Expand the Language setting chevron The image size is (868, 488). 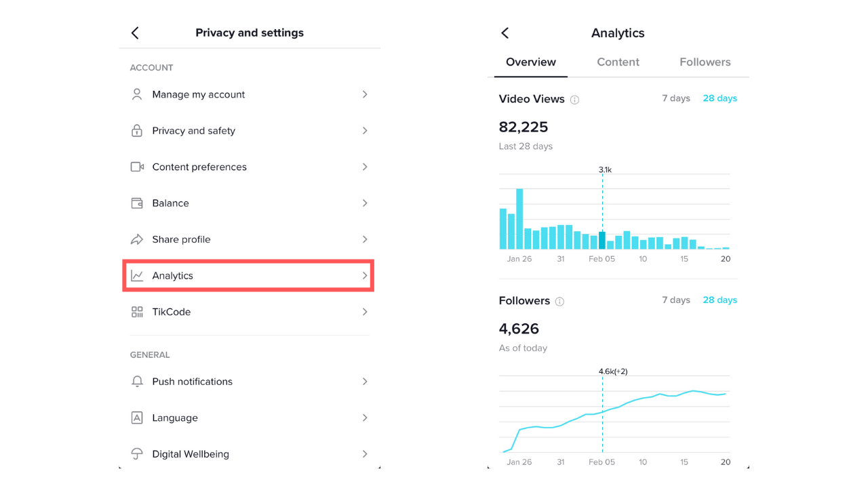365,418
